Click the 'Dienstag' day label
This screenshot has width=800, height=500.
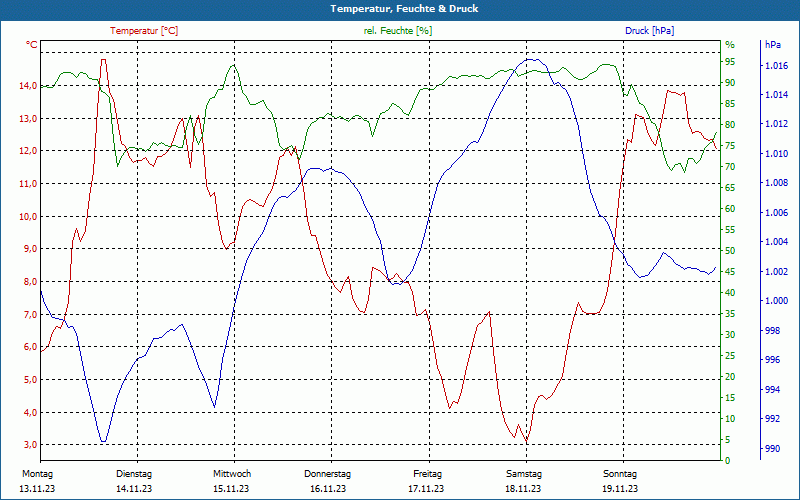pos(134,474)
